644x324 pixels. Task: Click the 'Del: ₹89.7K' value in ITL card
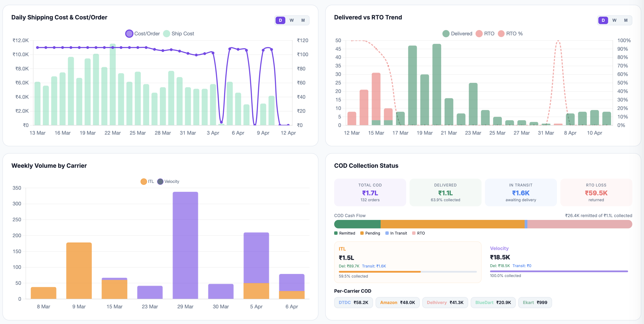click(x=349, y=266)
